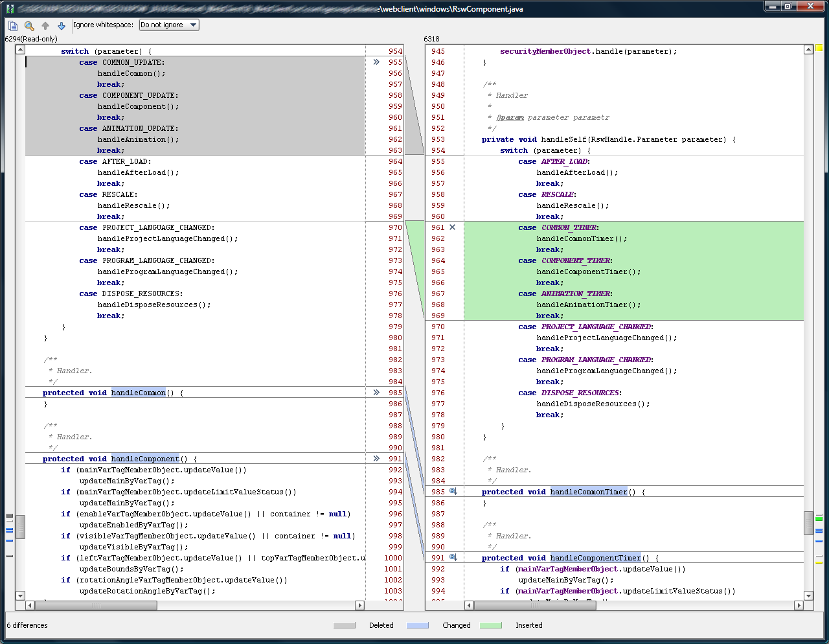The image size is (829, 644).
Task: Apply change arrows at left line 985
Action: pyautogui.click(x=376, y=393)
